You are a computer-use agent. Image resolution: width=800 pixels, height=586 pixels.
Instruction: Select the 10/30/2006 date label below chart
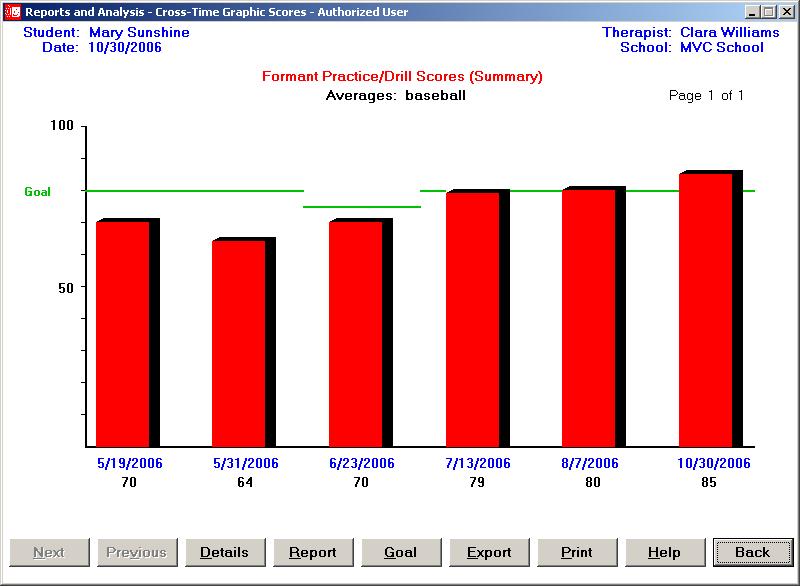pyautogui.click(x=714, y=463)
